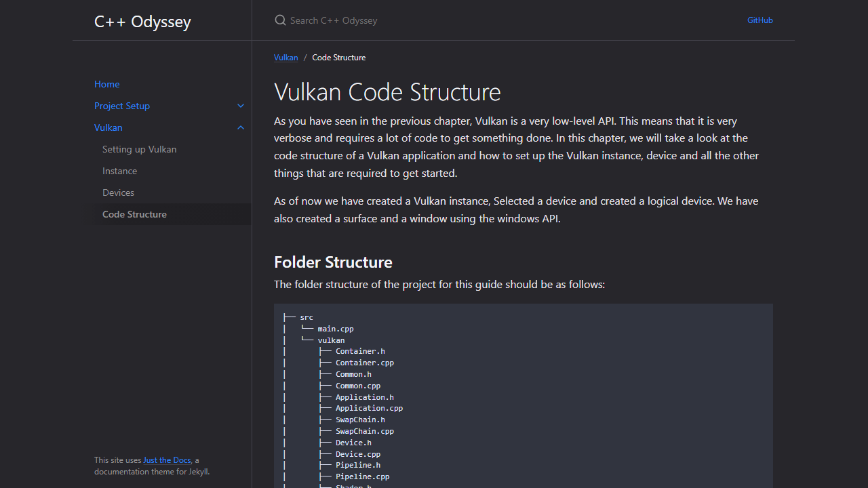This screenshot has height=488, width=868.
Task: Click main.cpp in the folder tree
Action: [x=336, y=329]
